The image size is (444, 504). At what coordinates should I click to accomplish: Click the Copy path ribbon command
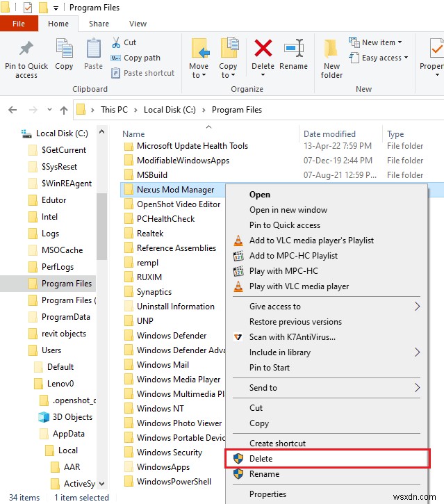coord(135,58)
